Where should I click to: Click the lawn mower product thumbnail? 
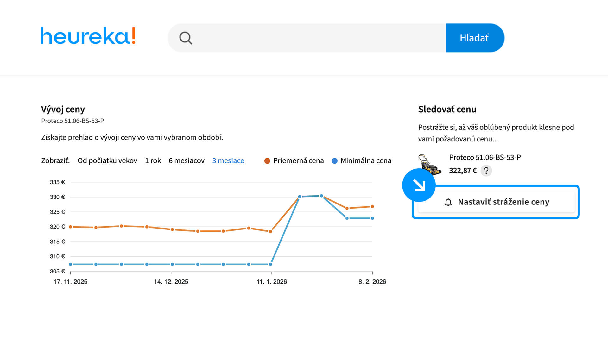click(x=429, y=165)
